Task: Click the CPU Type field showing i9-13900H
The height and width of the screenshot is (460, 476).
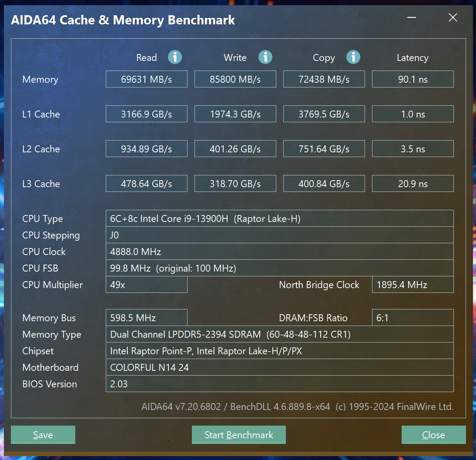Action: pyautogui.click(x=280, y=218)
